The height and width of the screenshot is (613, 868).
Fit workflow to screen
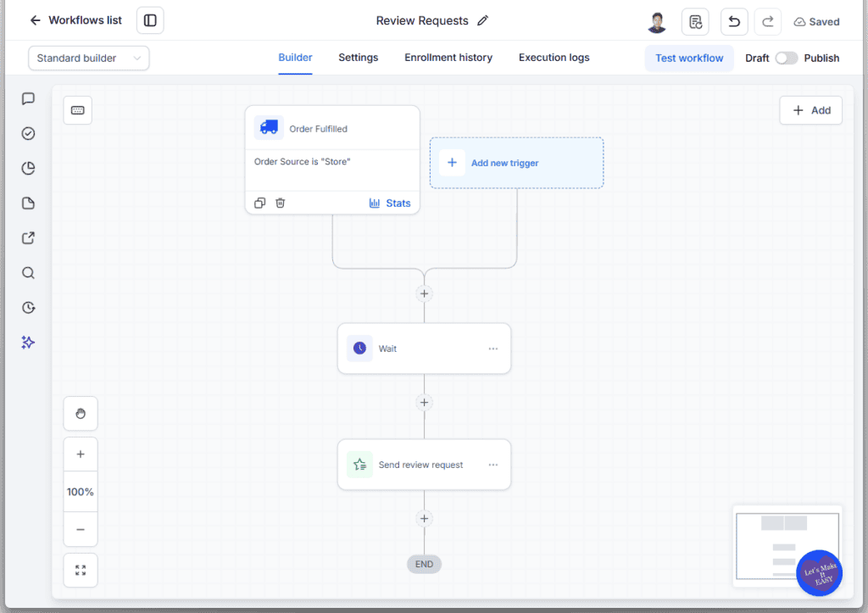(81, 570)
